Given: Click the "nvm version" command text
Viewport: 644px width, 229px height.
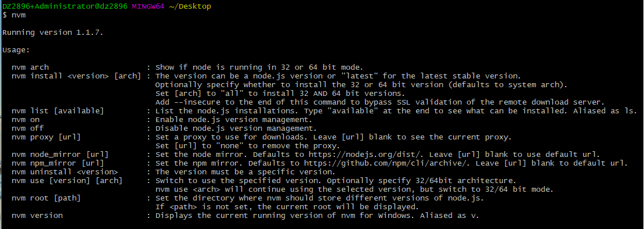Looking at the screenshot, I should (37, 216).
